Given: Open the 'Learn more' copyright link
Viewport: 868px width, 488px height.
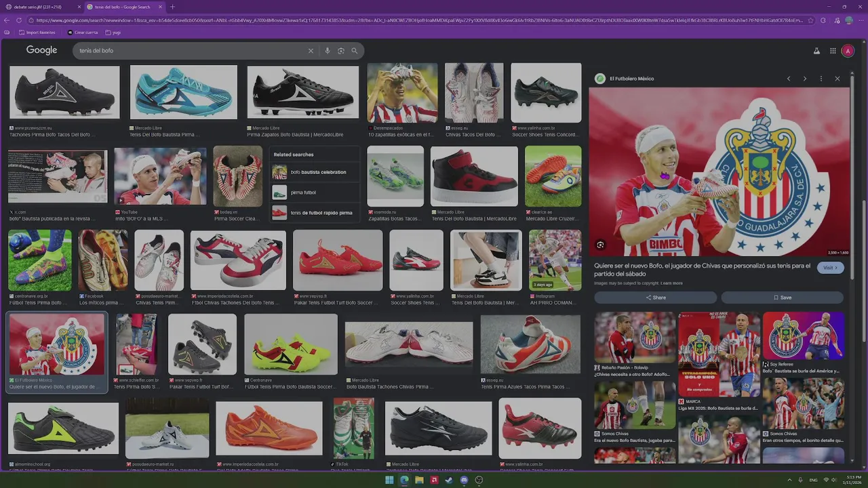Looking at the screenshot, I should click(x=671, y=283).
